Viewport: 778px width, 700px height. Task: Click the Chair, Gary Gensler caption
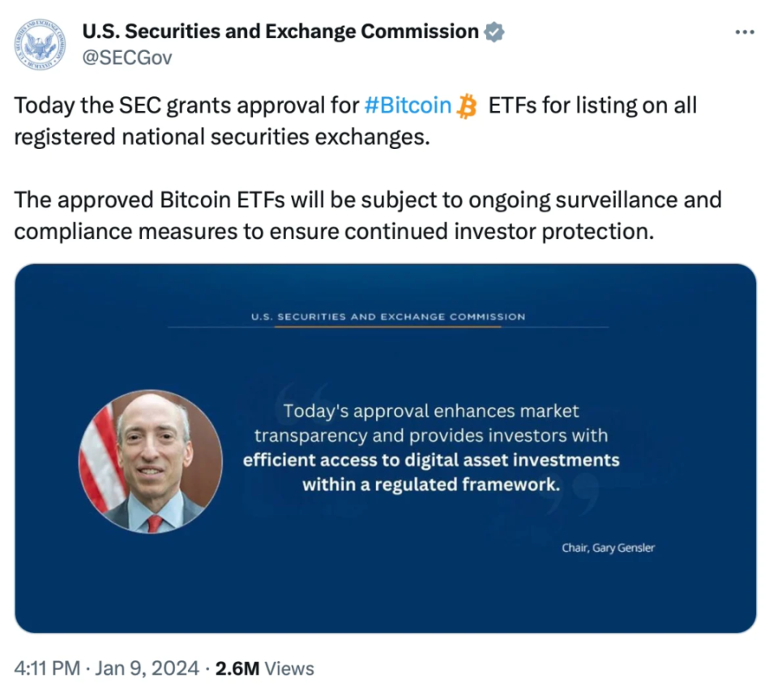click(x=609, y=548)
